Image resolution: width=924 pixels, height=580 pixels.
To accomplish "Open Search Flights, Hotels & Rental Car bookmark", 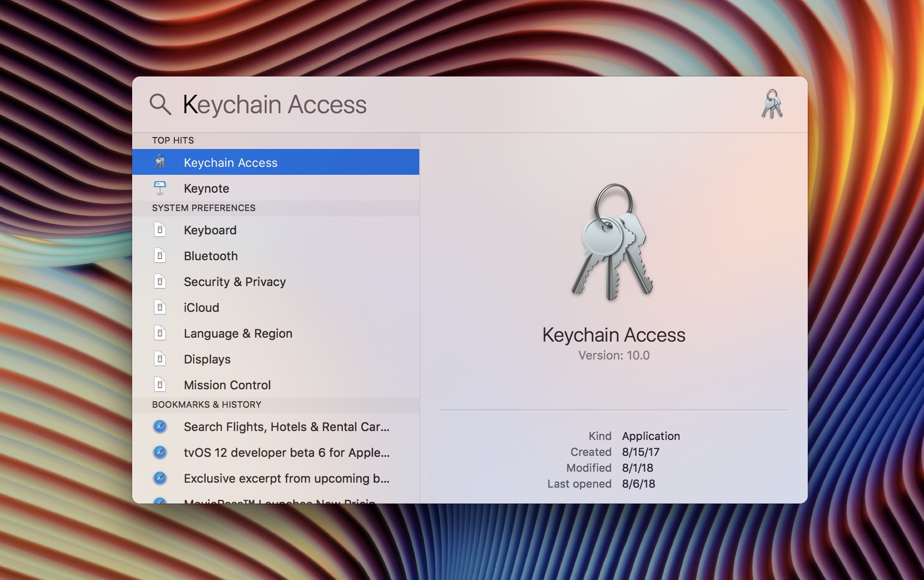I will 286,427.
